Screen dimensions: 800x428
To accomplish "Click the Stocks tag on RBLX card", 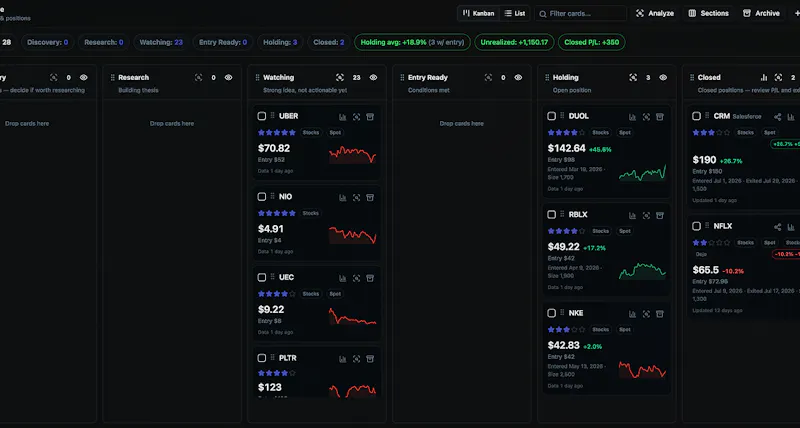I will [601, 231].
